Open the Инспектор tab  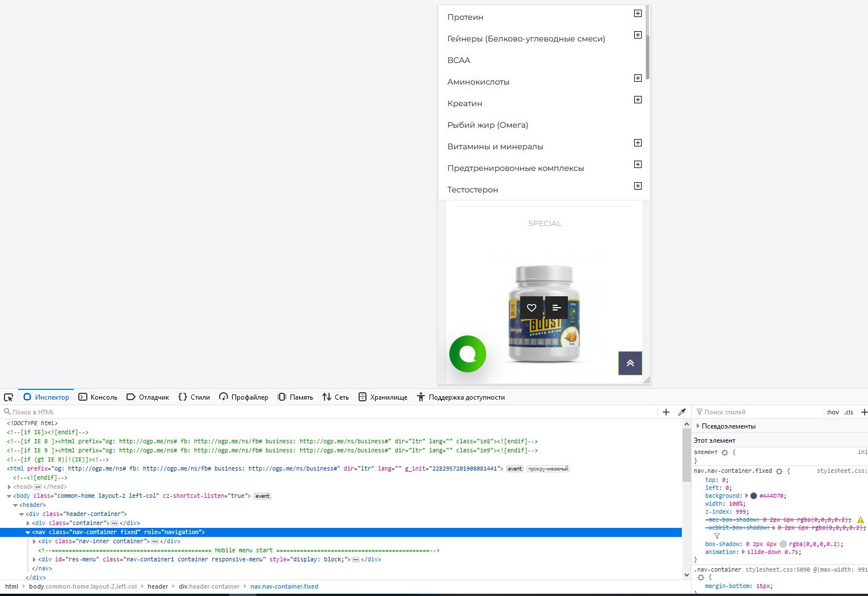pyautogui.click(x=46, y=397)
